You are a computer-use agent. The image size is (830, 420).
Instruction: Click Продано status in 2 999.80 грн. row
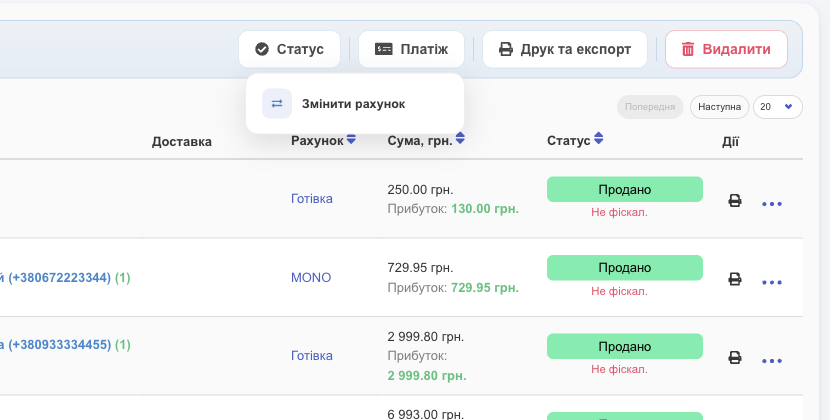pyautogui.click(x=625, y=346)
